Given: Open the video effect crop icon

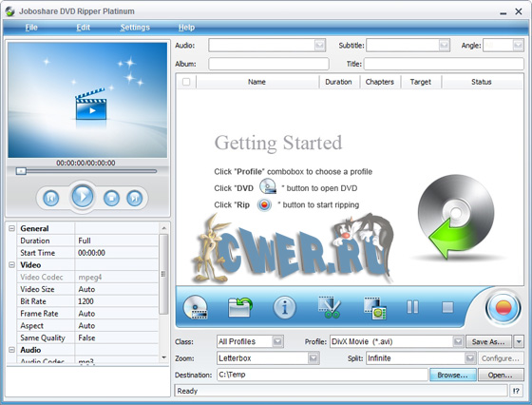Looking at the screenshot, I should click(x=375, y=308).
